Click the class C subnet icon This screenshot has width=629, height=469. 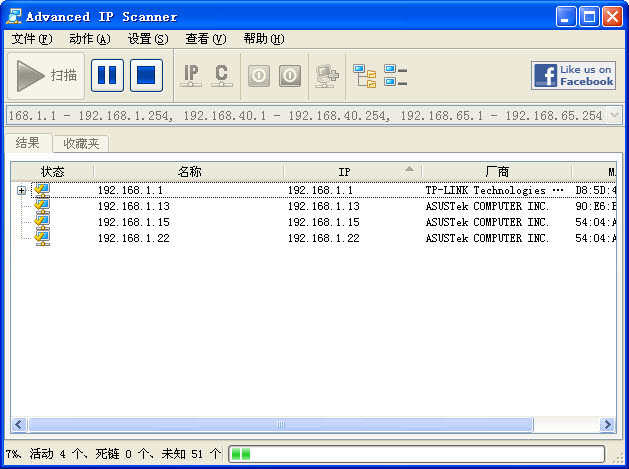click(221, 75)
